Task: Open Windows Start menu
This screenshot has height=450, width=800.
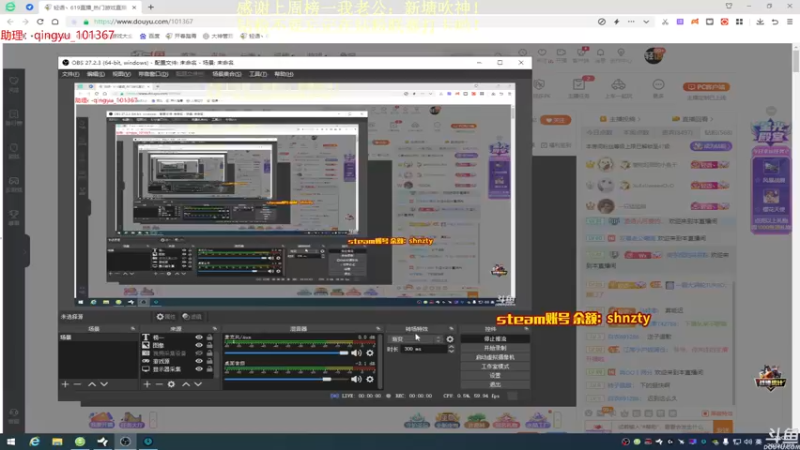Action: pyautogui.click(x=11, y=441)
